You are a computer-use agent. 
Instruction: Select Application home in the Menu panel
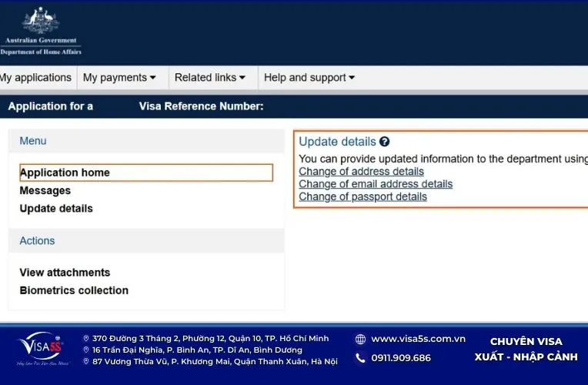tap(146, 172)
